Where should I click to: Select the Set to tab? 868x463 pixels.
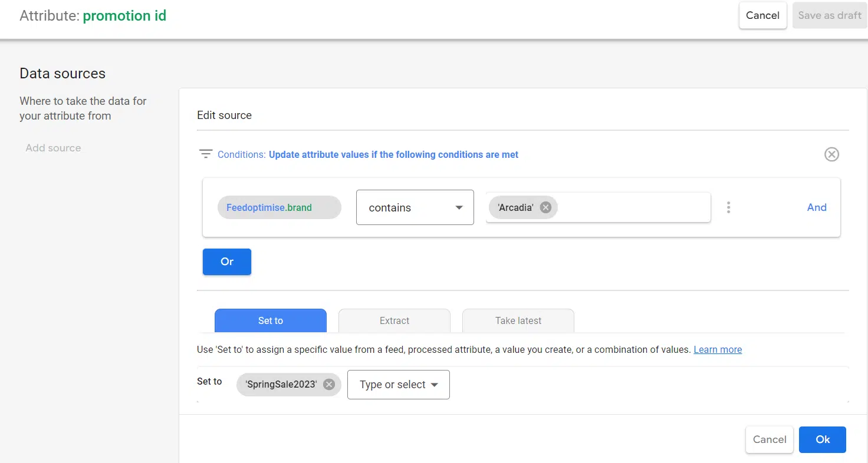pos(270,320)
